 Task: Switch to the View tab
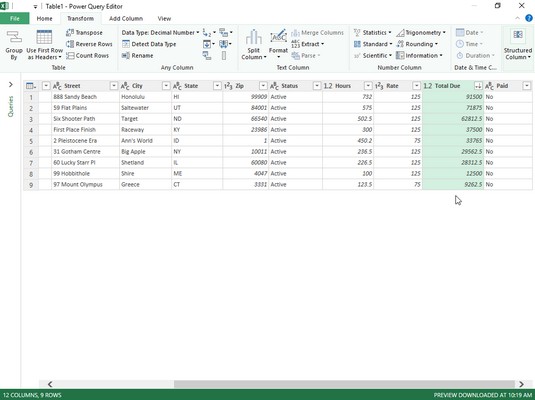[164, 18]
